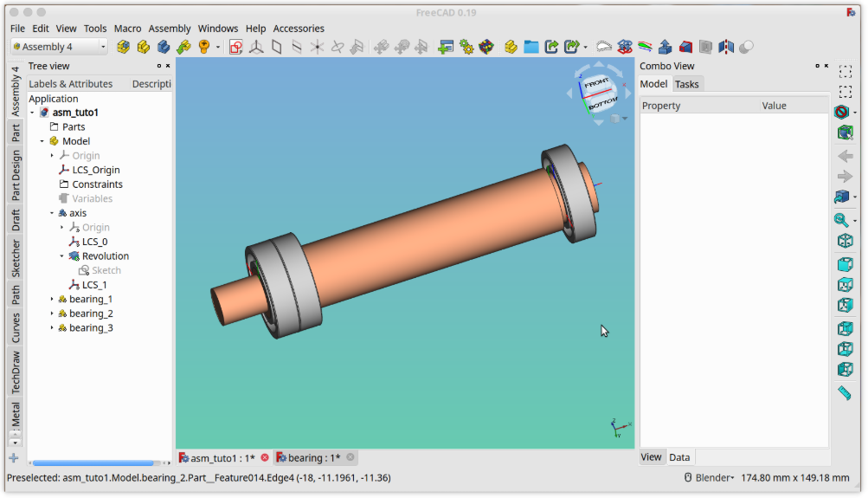The image size is (868, 498).
Task: Click the New Model icon in toolbar
Action: coord(123,47)
